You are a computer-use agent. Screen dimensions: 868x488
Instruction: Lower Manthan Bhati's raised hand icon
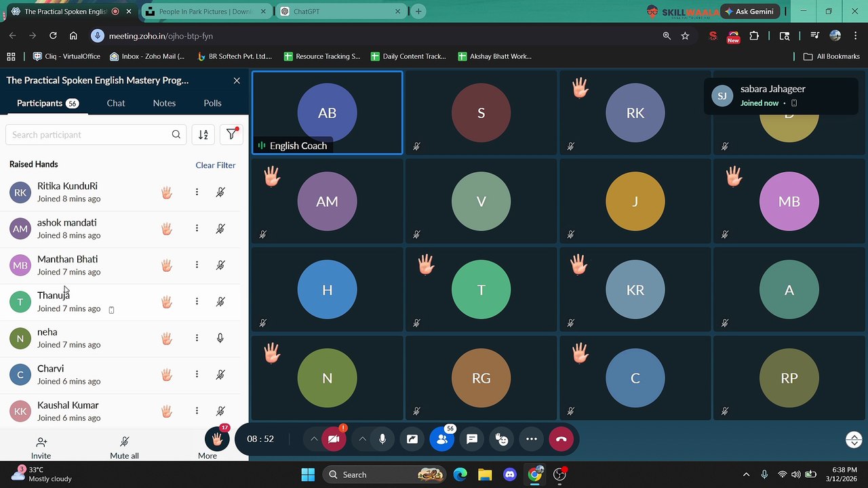point(167,265)
